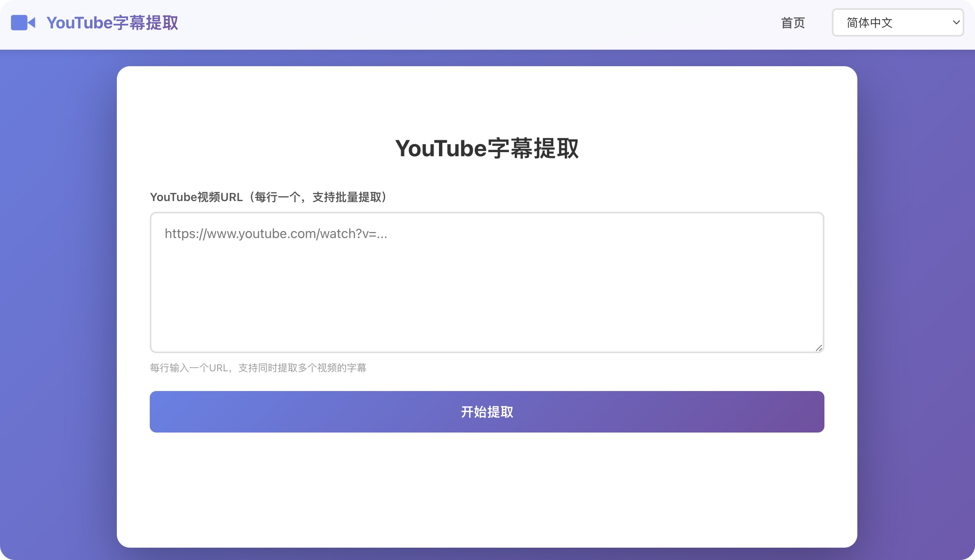Go to the 首页 navigation link
The height and width of the screenshot is (560, 975).
(x=793, y=23)
